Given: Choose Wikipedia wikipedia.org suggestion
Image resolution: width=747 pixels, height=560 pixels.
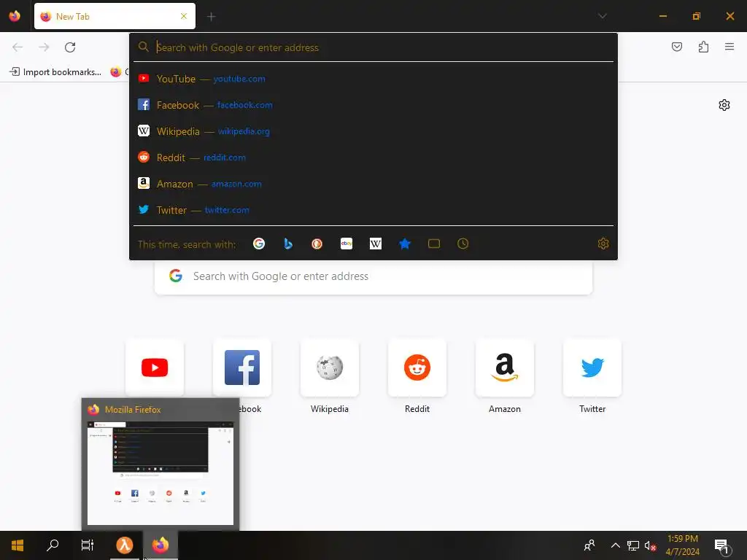Looking at the screenshot, I should pos(373,131).
